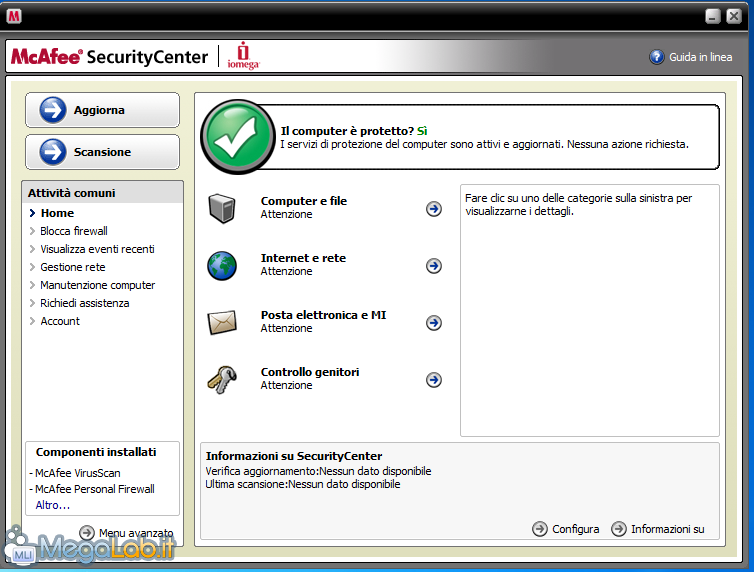Click the McAfee SecurityCenter logo
This screenshot has height=572, width=754.
click(x=110, y=57)
